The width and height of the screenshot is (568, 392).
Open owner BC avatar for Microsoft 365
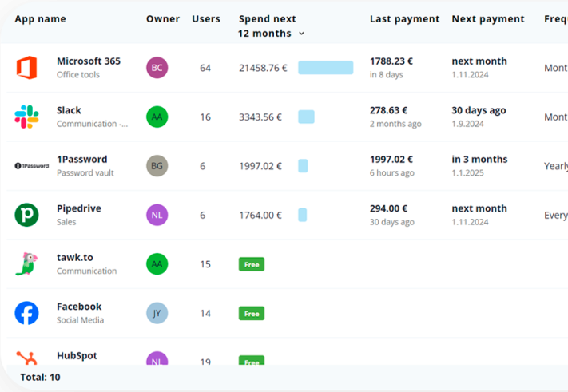tap(157, 68)
